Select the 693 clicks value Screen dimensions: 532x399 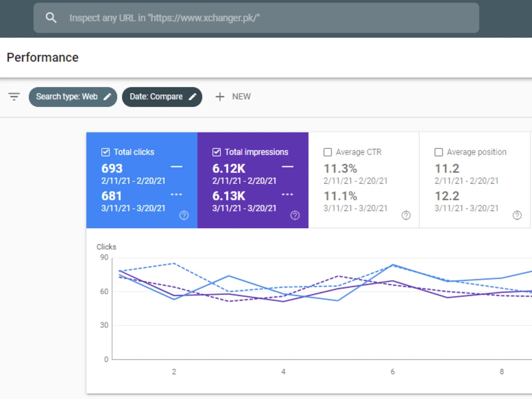[x=112, y=168]
